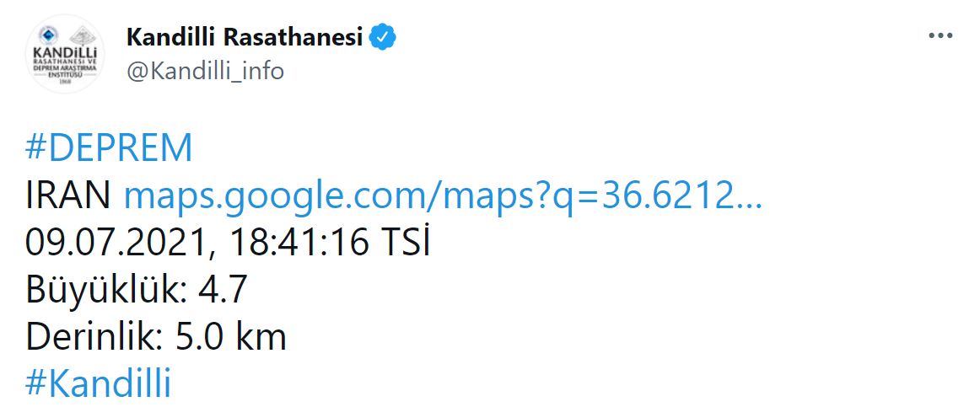The height and width of the screenshot is (407, 980).
Task: Click the #DEPREM hashtag
Action: [x=110, y=148]
